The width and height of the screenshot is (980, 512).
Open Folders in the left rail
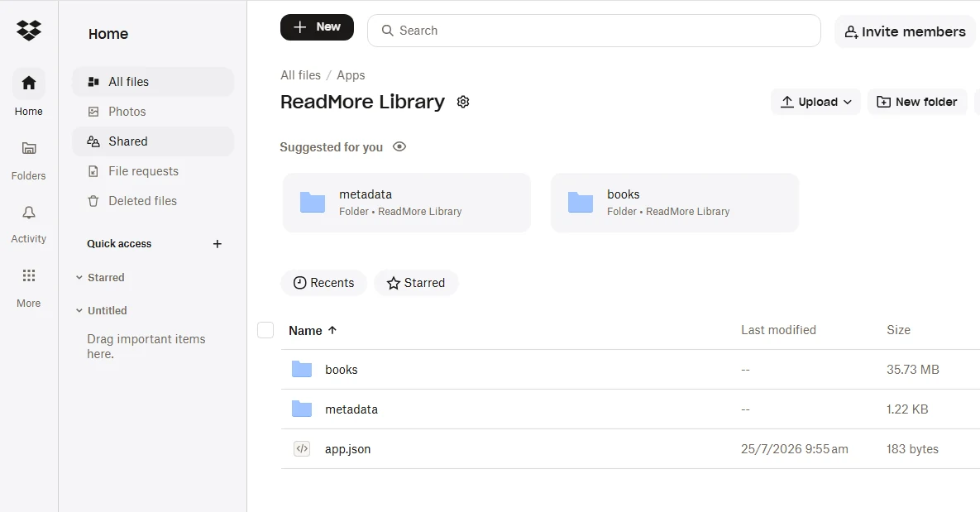tap(29, 148)
